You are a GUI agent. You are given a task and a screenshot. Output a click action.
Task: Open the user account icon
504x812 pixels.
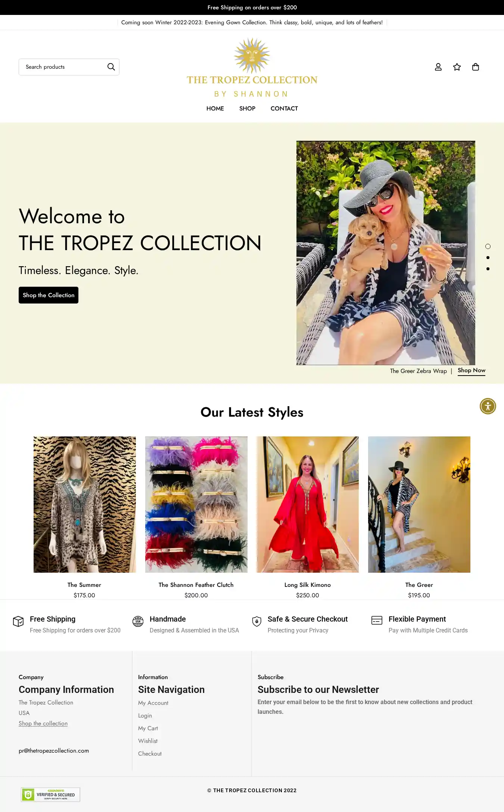pyautogui.click(x=438, y=67)
